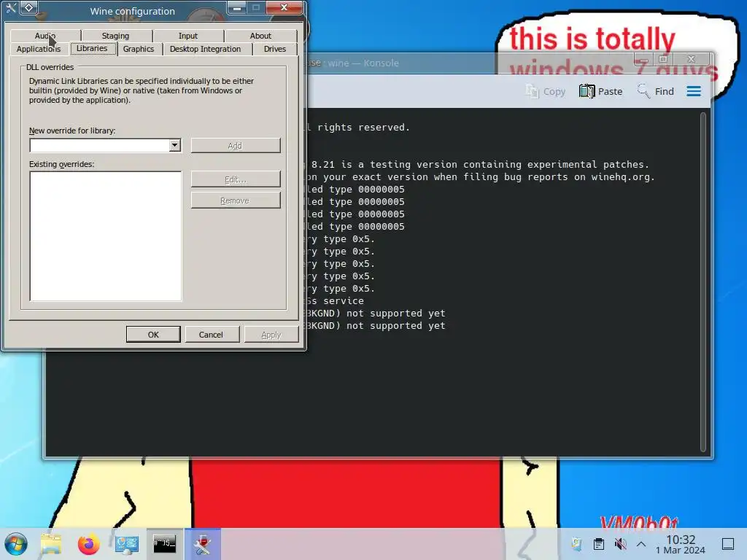The width and height of the screenshot is (747, 560).
Task: Click the Wine configuration window menu icon
Action: coord(10,7)
